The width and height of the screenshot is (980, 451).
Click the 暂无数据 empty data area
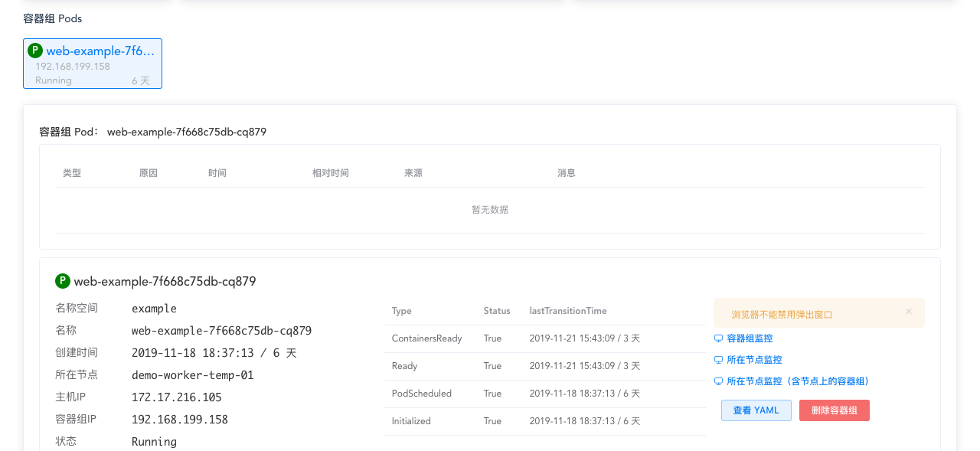point(489,209)
